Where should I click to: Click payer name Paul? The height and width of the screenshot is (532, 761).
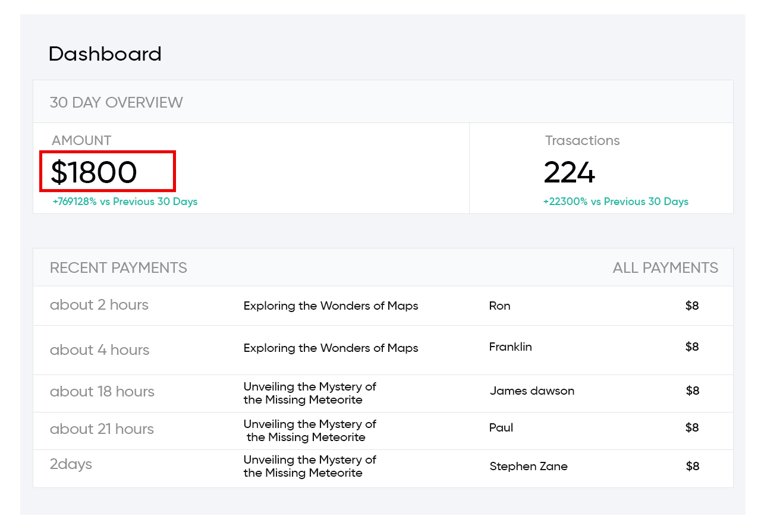click(501, 428)
